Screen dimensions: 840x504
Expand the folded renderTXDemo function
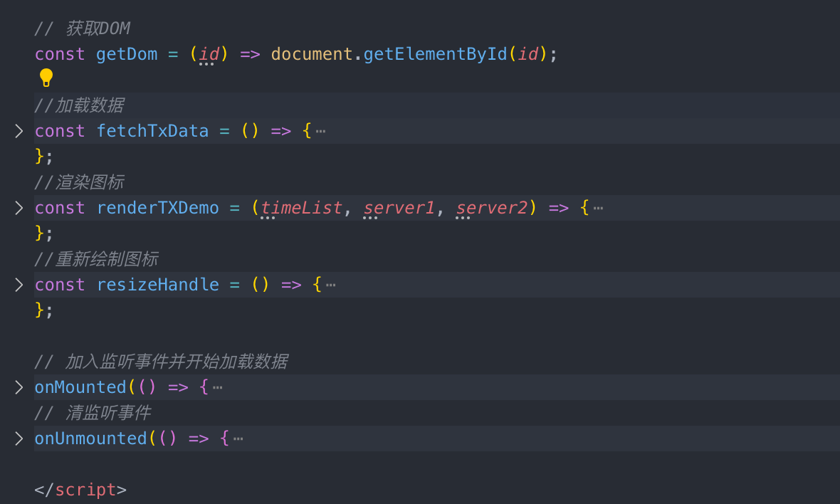19,208
